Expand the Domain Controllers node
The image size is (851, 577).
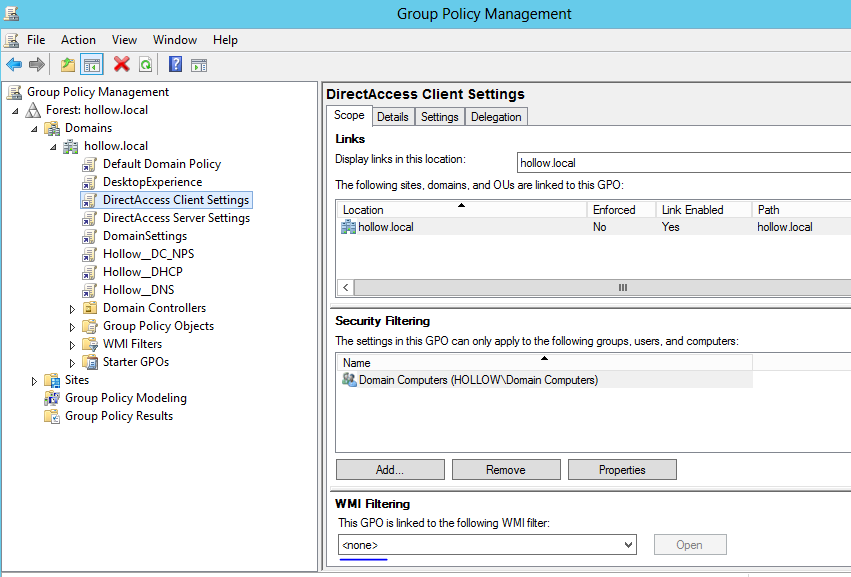[x=72, y=309]
